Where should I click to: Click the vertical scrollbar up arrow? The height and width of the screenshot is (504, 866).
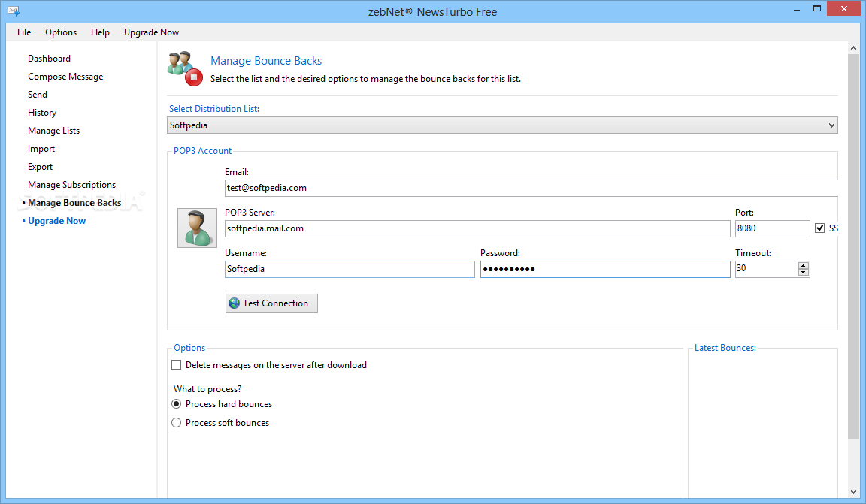[x=853, y=48]
